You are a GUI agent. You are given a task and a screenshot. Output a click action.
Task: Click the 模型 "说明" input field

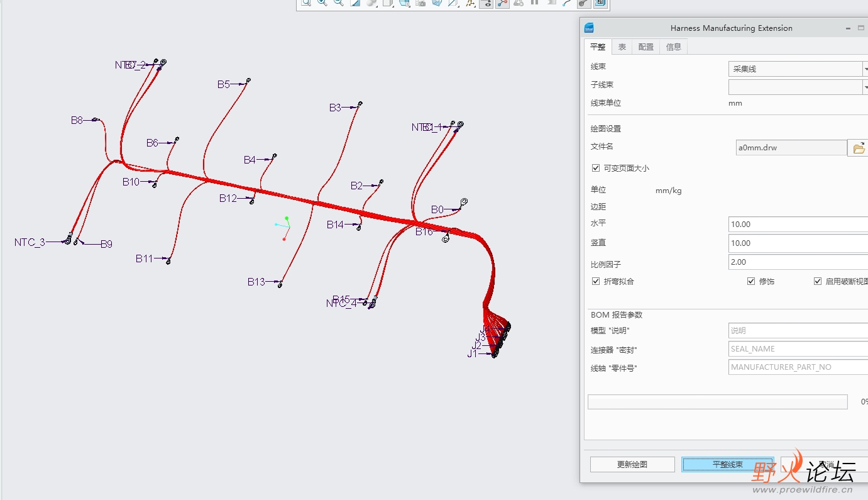click(x=798, y=330)
